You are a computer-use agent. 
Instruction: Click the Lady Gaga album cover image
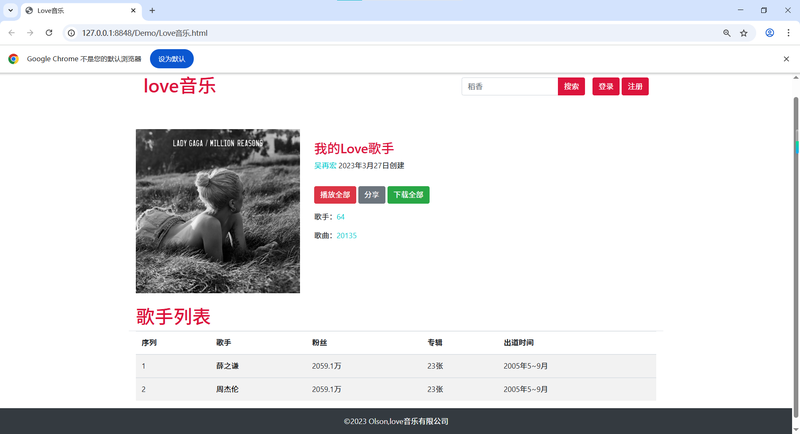click(x=218, y=211)
